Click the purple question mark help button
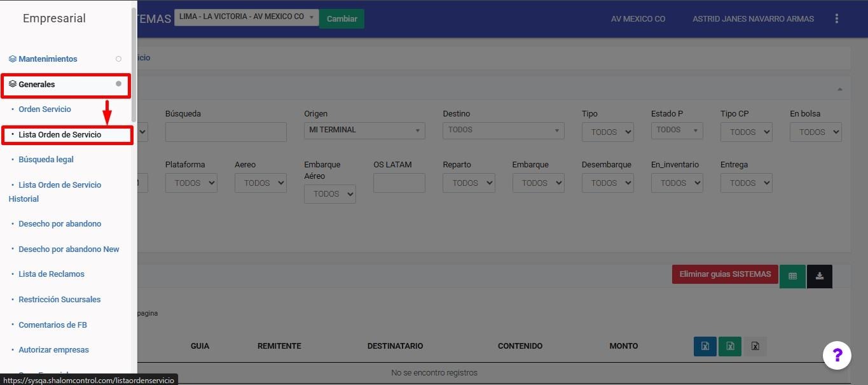Viewport: 868px width, 385px height. point(837,355)
